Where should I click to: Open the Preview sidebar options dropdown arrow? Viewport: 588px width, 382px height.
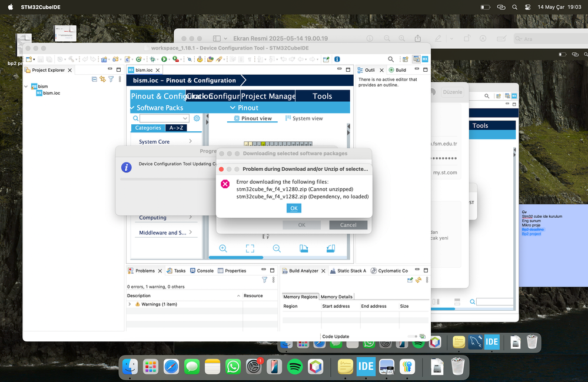pos(225,38)
